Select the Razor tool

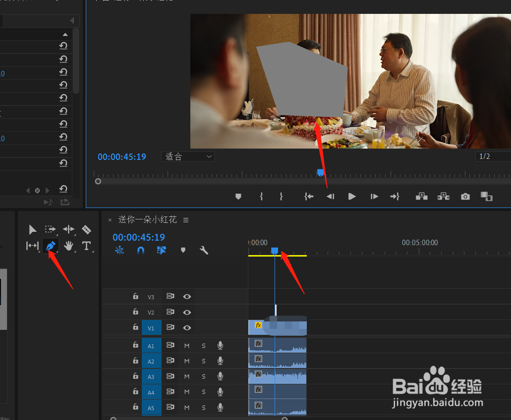click(x=86, y=229)
